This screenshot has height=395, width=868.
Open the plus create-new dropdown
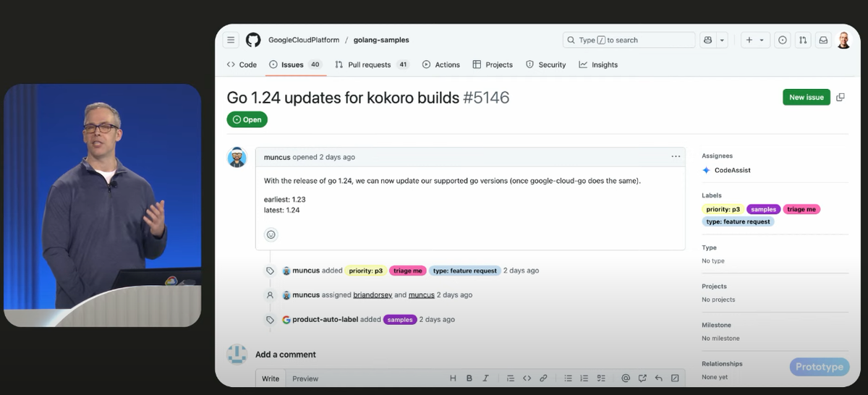point(755,41)
